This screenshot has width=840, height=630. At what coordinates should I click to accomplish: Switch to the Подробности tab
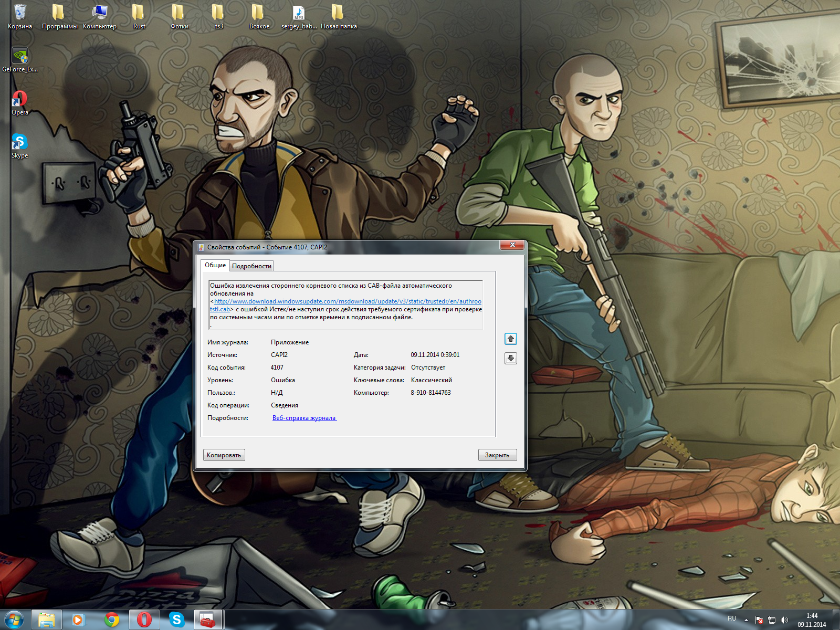point(252,266)
